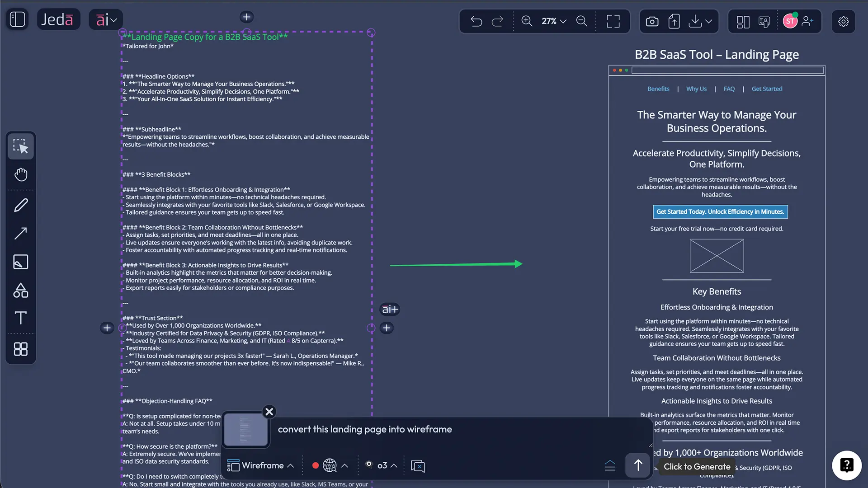Image resolution: width=868 pixels, height=488 pixels.
Task: Open settings gear
Action: point(844,21)
